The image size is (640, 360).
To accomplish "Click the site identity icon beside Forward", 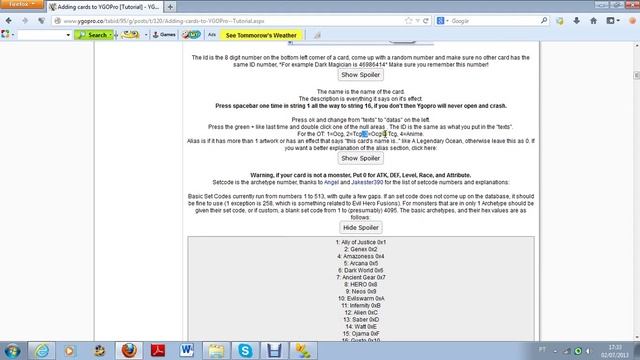I will tap(42, 21).
